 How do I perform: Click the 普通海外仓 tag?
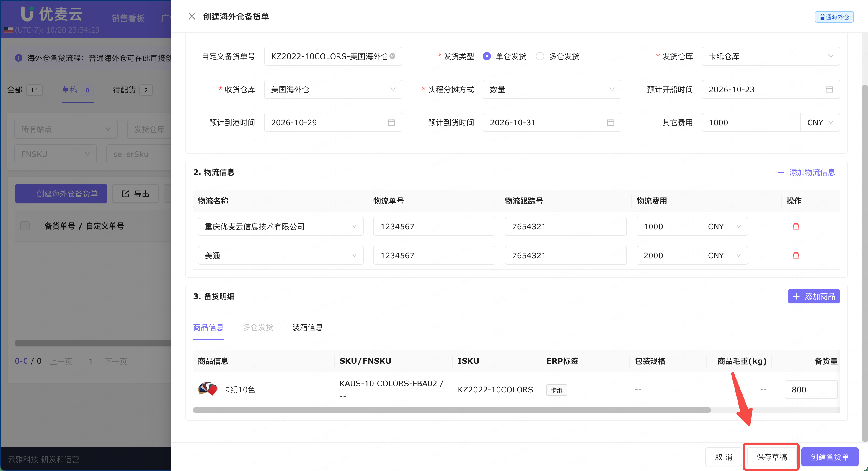click(834, 17)
